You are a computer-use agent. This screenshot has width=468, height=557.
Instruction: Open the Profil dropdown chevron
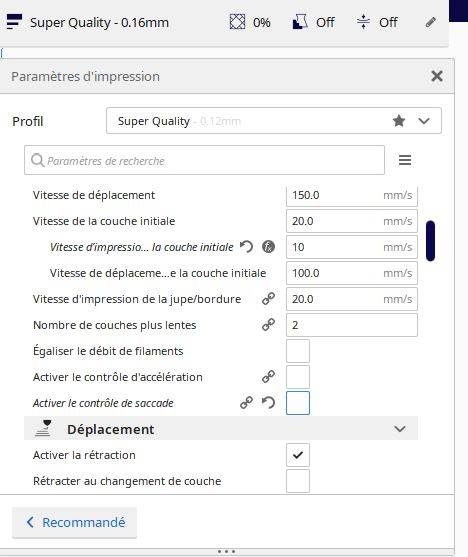[424, 121]
